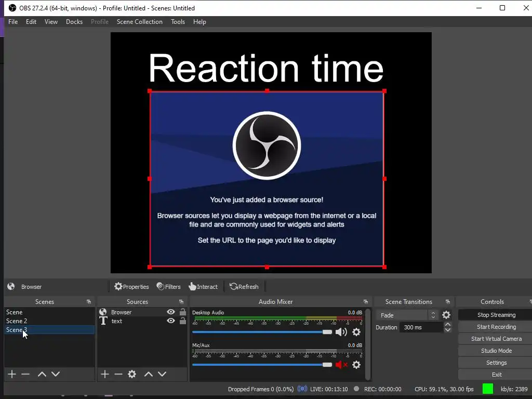Screen dimensions: 532x399
Task: Adjust Desktop Audio volume slider
Action: pyautogui.click(x=262, y=332)
